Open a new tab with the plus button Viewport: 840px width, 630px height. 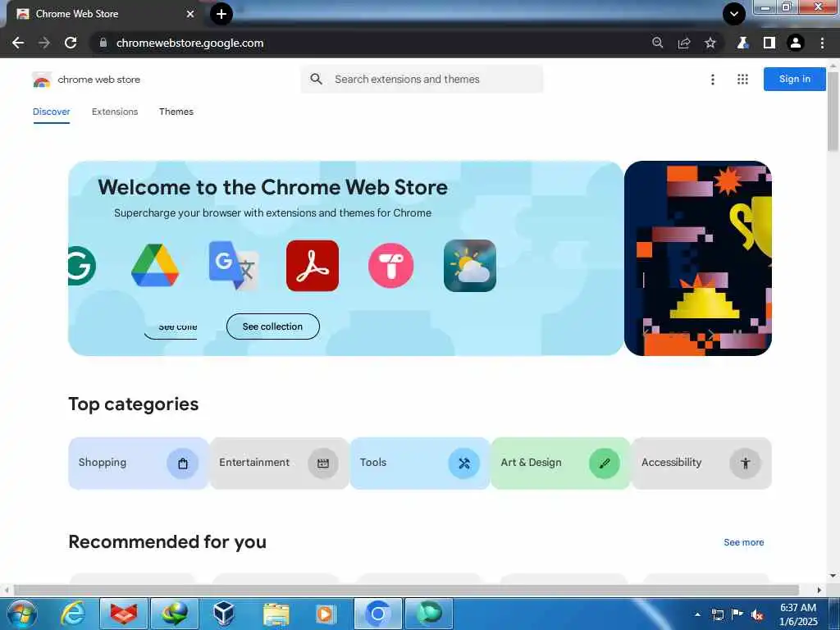click(x=221, y=14)
